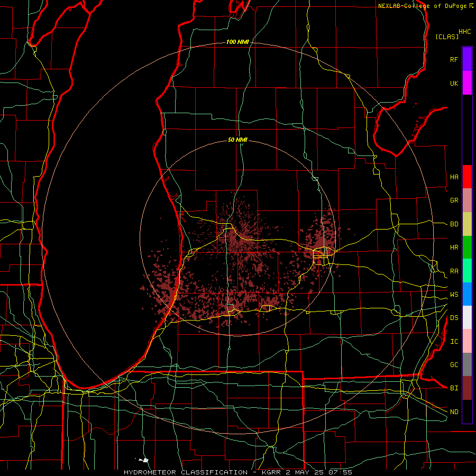This screenshot has width=476, height=476.
Task: Click the 'HR' legend label
Action: pyautogui.click(x=454, y=248)
